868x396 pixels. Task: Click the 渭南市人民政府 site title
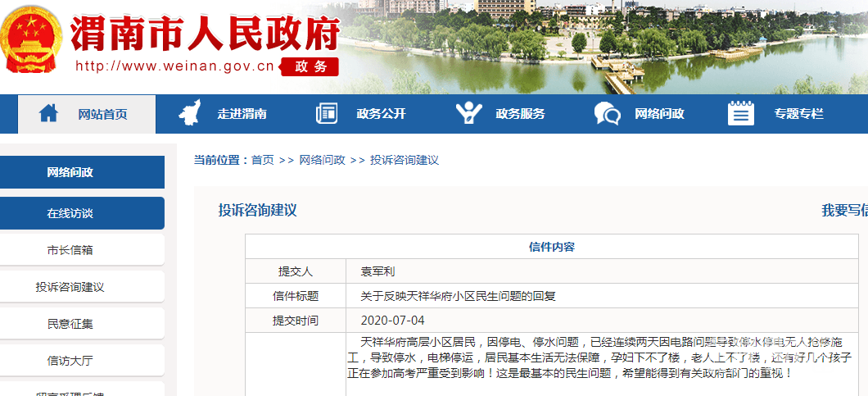pos(205,33)
